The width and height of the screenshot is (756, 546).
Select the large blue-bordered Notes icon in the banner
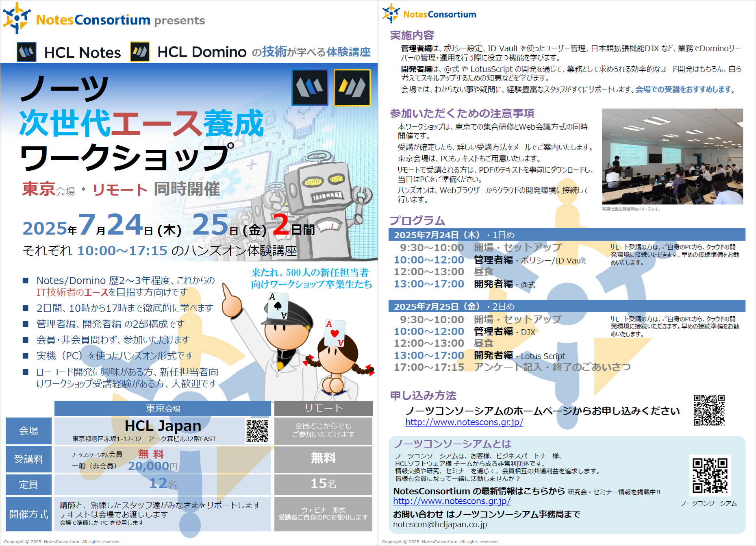click(x=310, y=87)
